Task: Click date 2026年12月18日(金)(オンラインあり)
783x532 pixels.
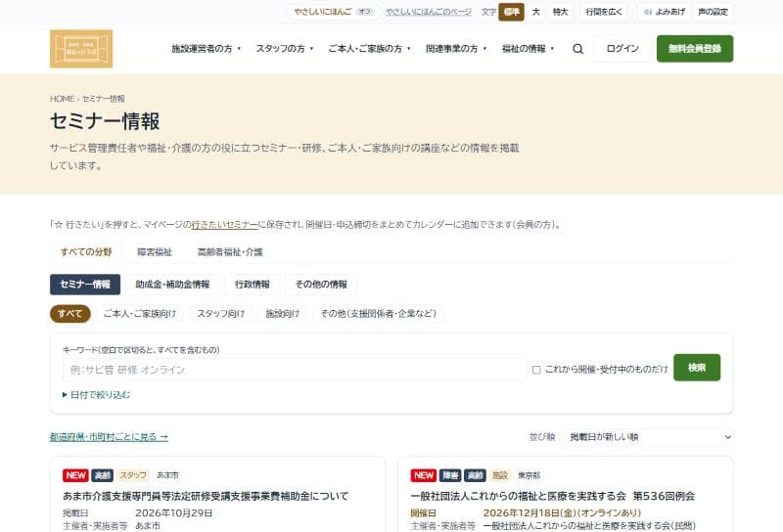Action: [x=562, y=513]
